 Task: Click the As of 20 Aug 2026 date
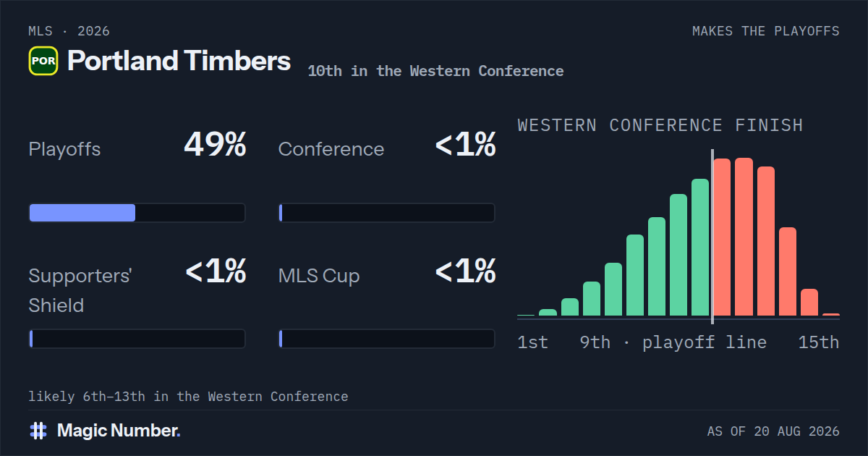point(773,431)
